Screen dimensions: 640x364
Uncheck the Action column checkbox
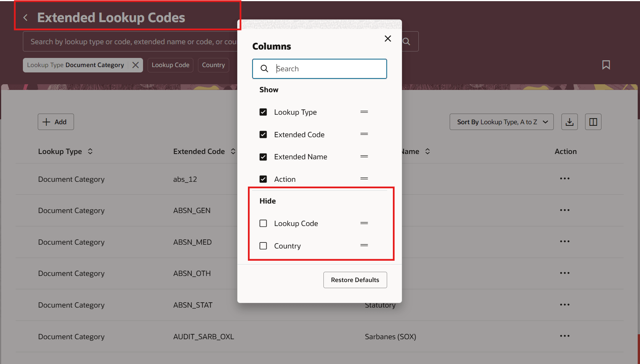[263, 179]
